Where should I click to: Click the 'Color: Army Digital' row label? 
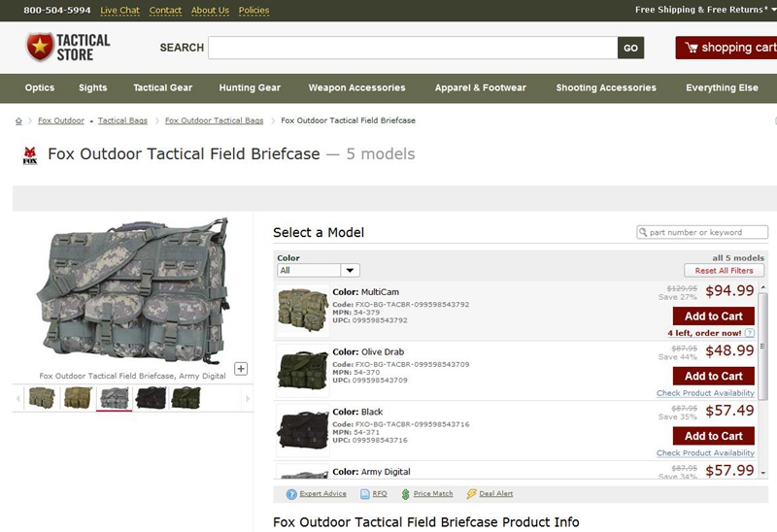click(371, 472)
